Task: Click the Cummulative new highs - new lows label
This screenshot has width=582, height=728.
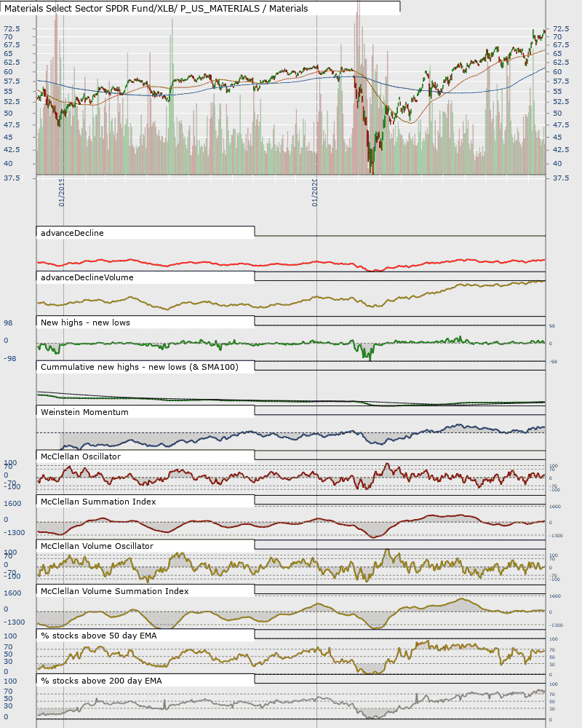Action: 139,367
